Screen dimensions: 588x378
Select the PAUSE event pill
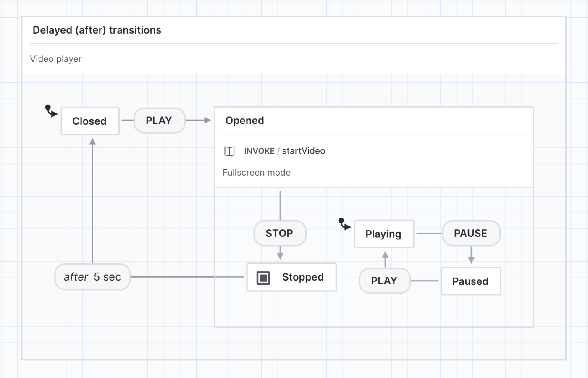point(471,233)
